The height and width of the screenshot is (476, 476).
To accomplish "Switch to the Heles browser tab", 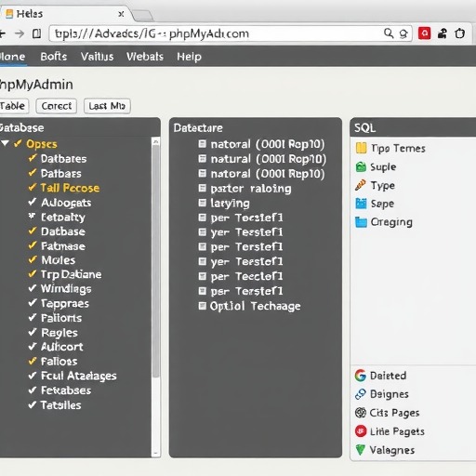I will pos(65,14).
